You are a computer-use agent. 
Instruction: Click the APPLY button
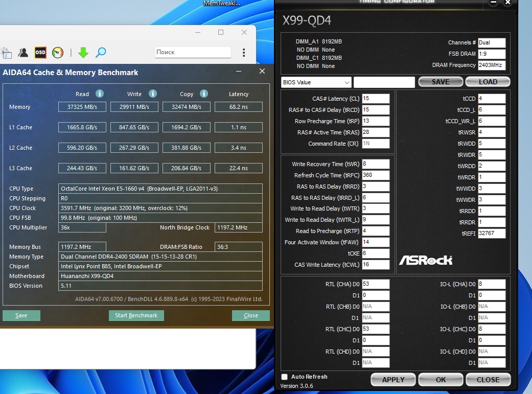coord(393,379)
